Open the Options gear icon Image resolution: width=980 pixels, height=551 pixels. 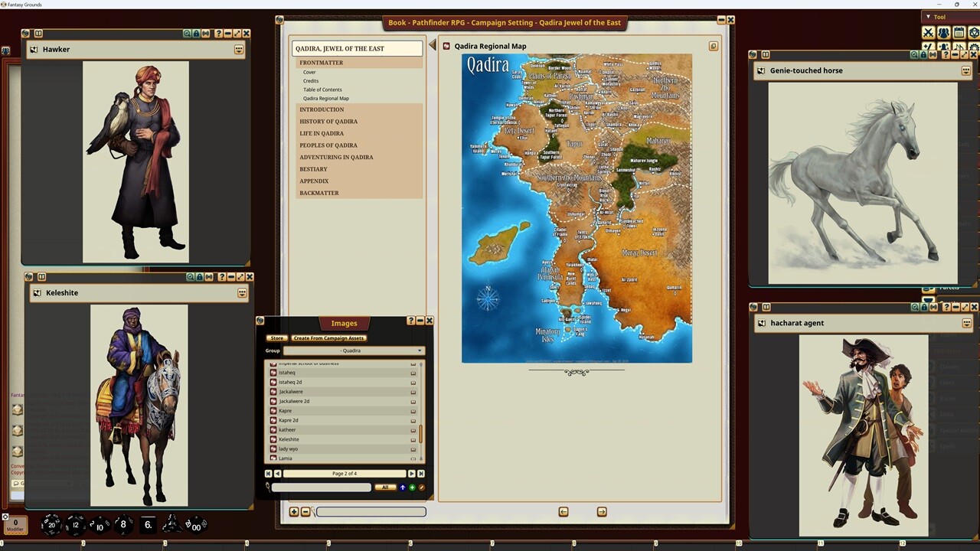coord(972,47)
